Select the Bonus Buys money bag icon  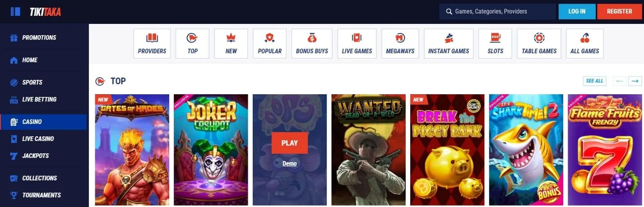coord(312,38)
